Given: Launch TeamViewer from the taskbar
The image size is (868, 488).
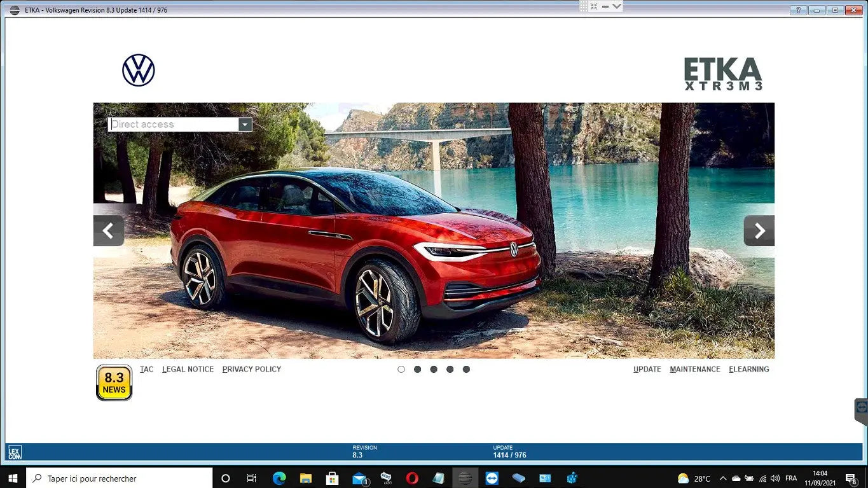Looking at the screenshot, I should tap(492, 478).
